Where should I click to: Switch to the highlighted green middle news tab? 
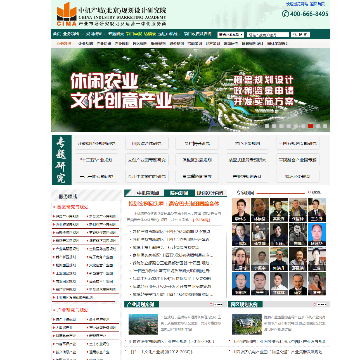pos(179,193)
